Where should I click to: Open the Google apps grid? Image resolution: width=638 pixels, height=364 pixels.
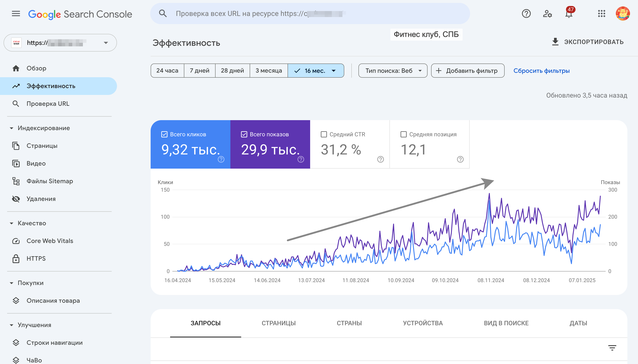[x=601, y=13]
